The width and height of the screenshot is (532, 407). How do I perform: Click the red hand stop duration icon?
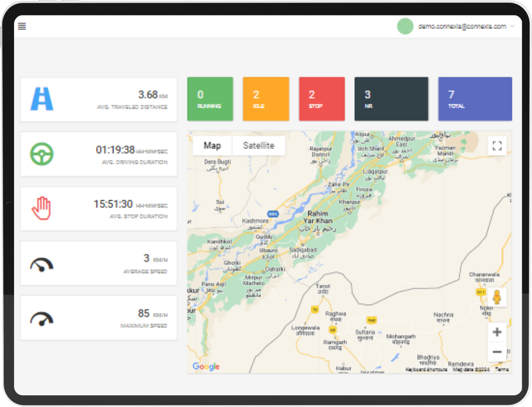pos(41,208)
